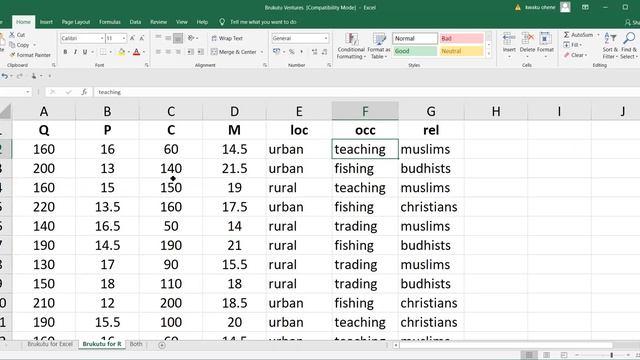Expand the cell styles gallery More arrow
640x360 pixels.
(489, 53)
